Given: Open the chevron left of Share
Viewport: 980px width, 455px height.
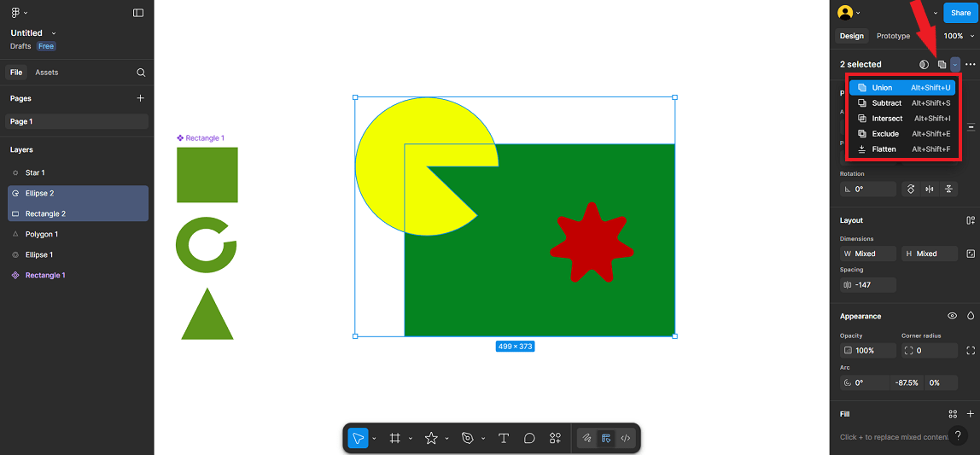Looking at the screenshot, I should click(x=936, y=13).
